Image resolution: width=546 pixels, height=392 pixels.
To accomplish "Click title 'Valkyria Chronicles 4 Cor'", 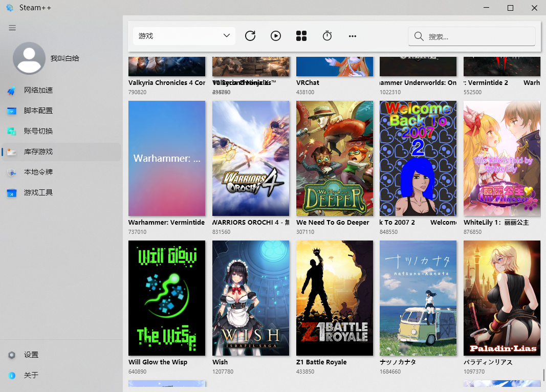I will [167, 83].
